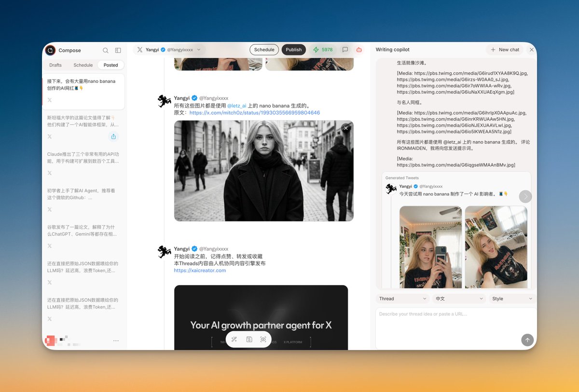Image resolution: width=579 pixels, height=392 pixels.
Task: Click the @letz_ai mention in tweet
Action: (236, 106)
